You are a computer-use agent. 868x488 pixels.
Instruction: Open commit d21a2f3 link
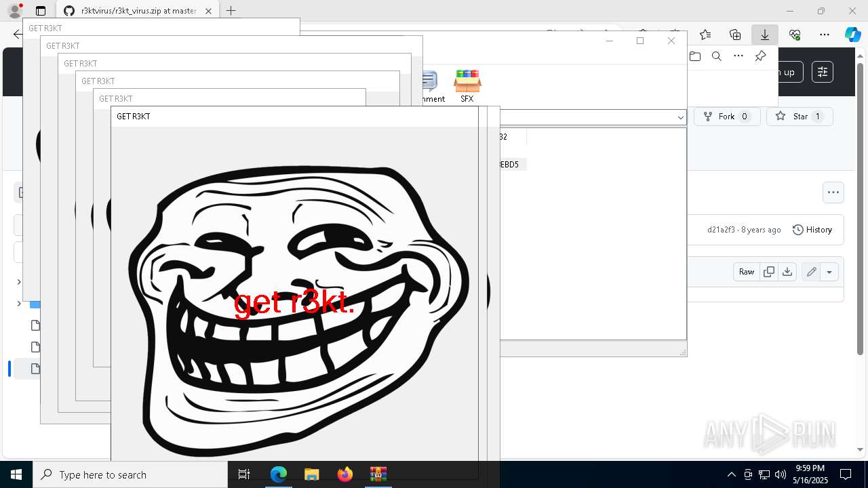[721, 230]
